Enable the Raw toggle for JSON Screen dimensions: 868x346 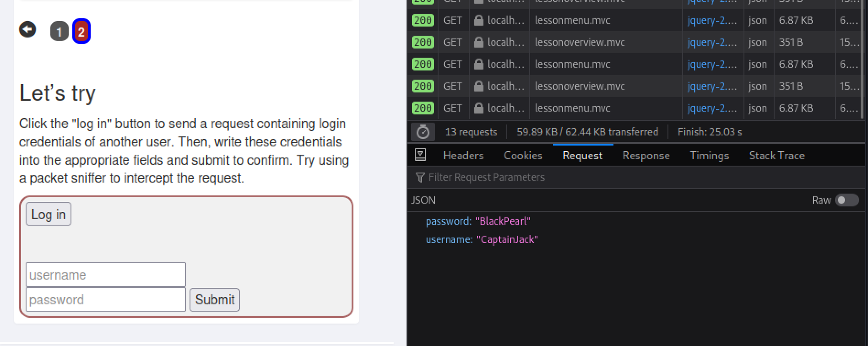point(846,200)
